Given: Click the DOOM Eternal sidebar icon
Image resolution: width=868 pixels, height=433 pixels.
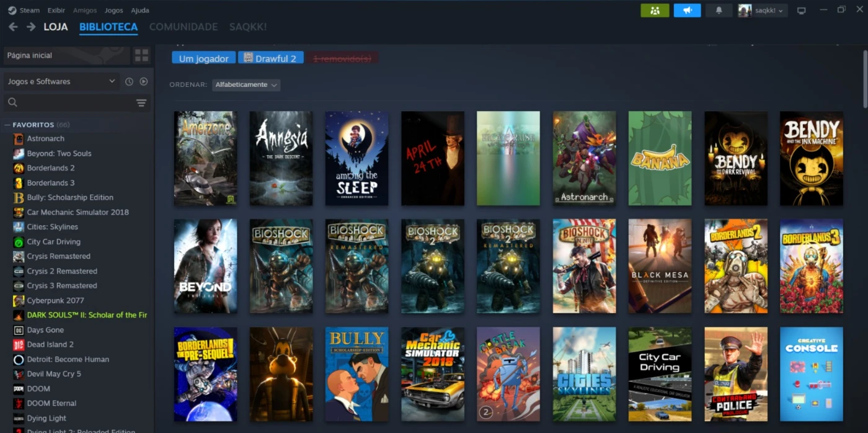Looking at the screenshot, I should 19,404.
